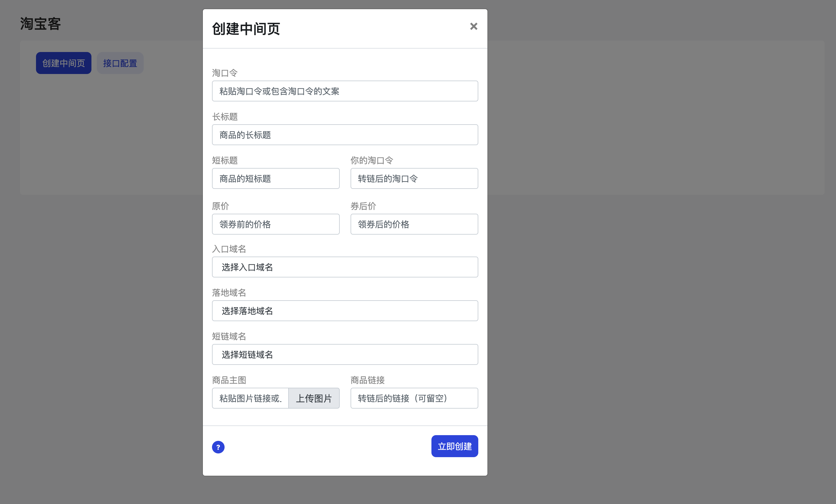This screenshot has width=836, height=504.
Task: Click the 立即创建 button
Action: tap(455, 446)
